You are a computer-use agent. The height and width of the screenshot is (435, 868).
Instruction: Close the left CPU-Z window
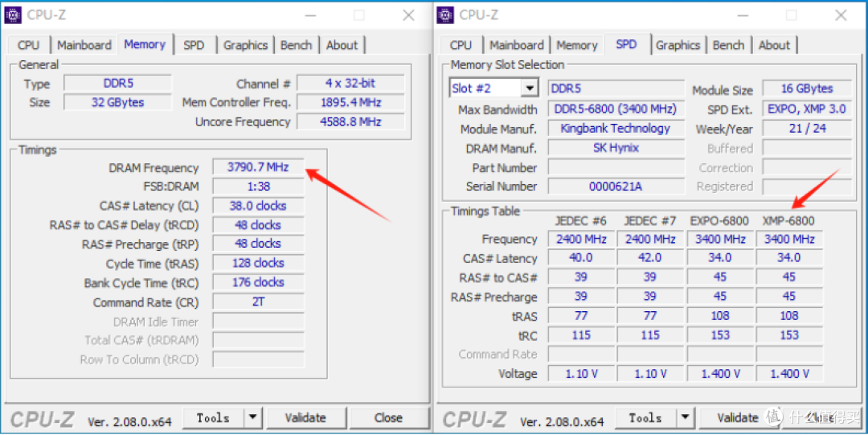tap(408, 15)
